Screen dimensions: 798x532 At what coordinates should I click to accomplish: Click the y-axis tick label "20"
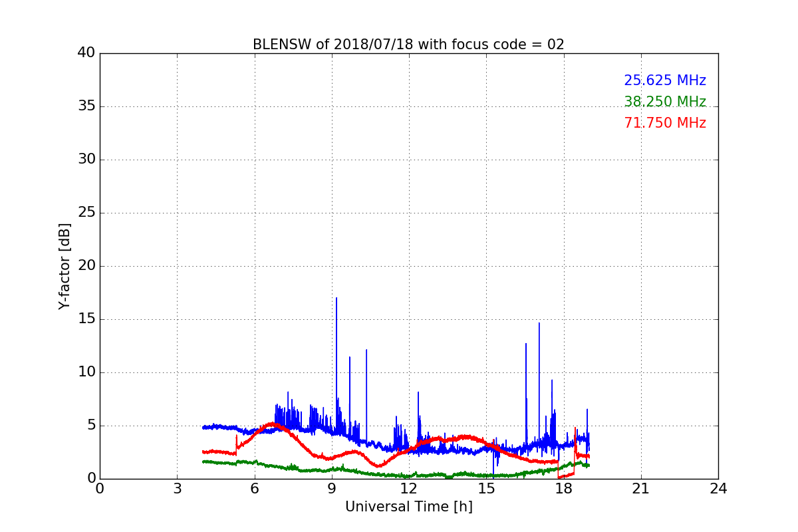86,266
